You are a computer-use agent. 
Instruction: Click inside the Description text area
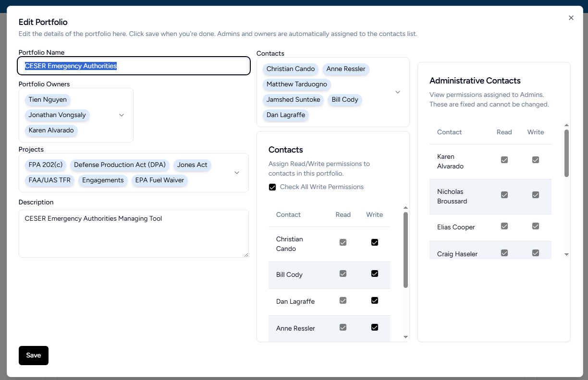(x=134, y=234)
